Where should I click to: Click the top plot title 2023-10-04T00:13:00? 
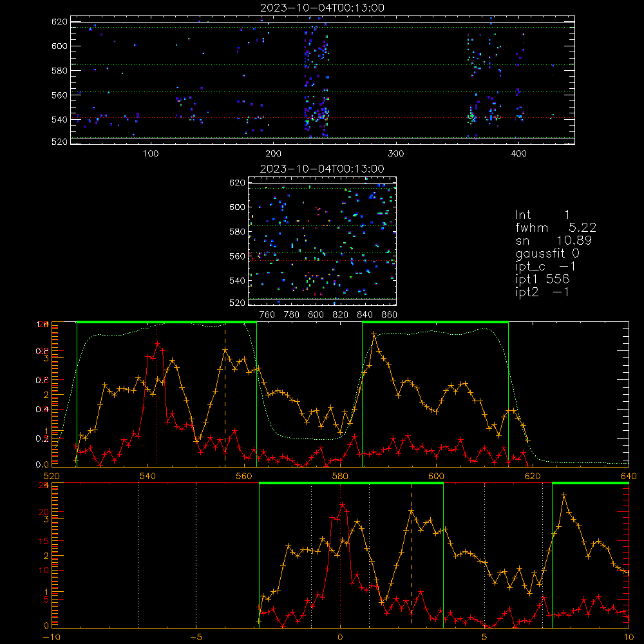tap(323, 8)
